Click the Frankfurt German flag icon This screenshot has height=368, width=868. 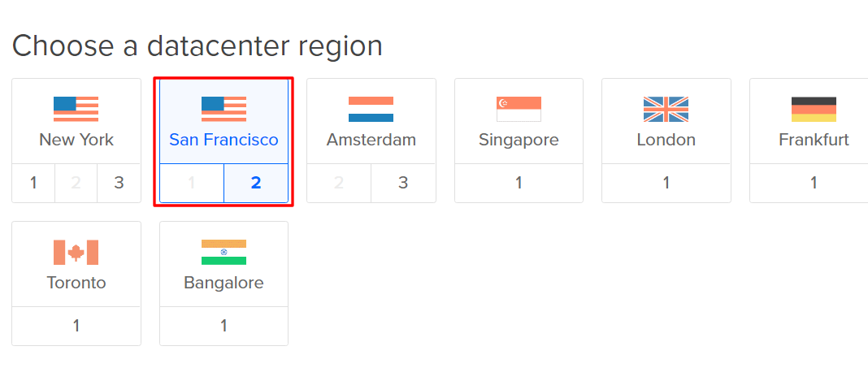coord(814,109)
